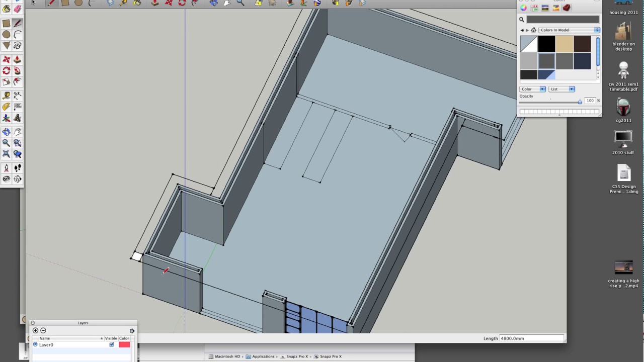Go forward in Colors palette navigation
This screenshot has height=362, width=644.
(527, 30)
